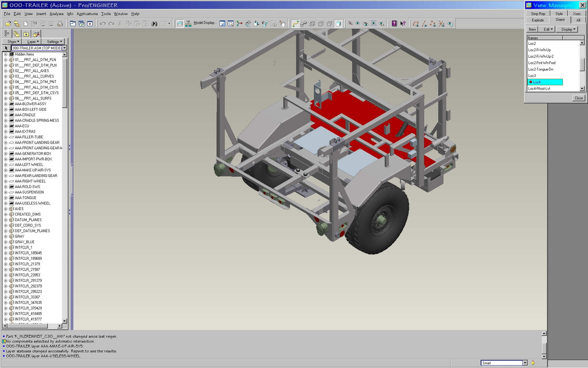Open the Tools menu
Viewport: 588px width, 368px height.
point(106,14)
